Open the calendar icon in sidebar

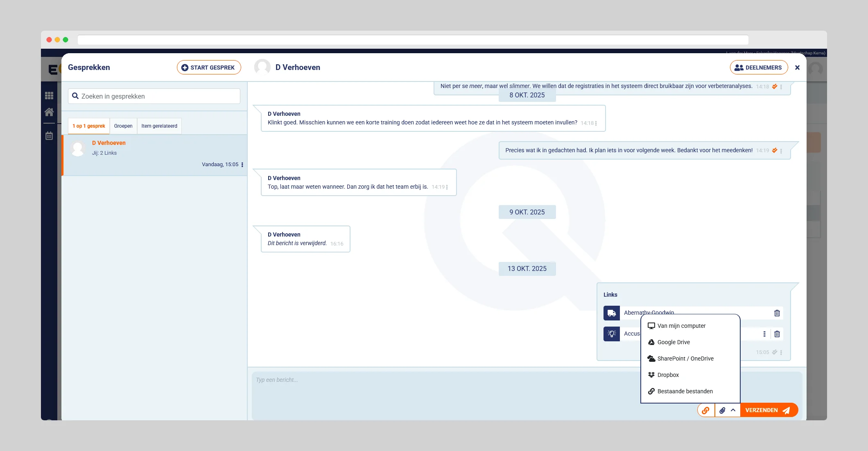(49, 136)
